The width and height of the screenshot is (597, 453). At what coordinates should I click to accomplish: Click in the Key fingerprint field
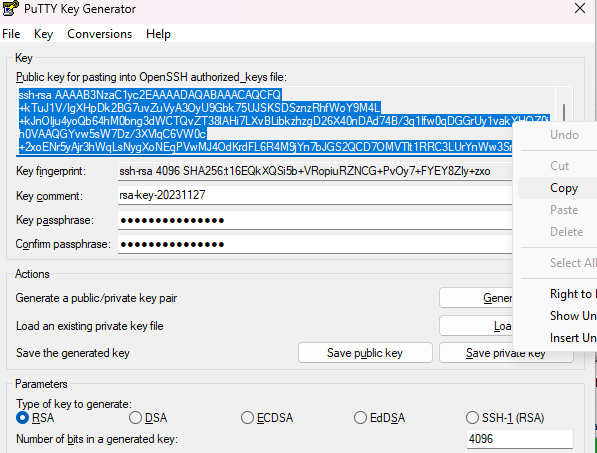315,171
